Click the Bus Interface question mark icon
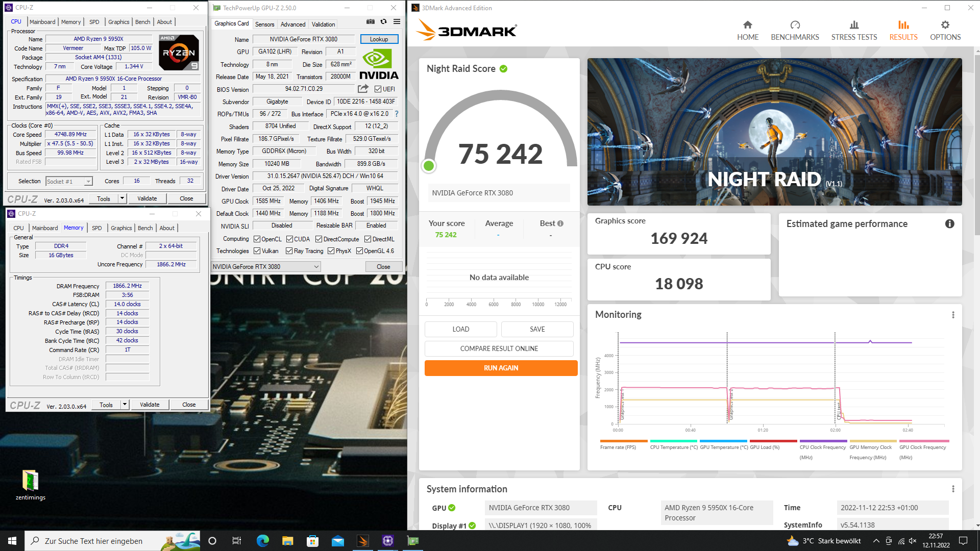This screenshot has width=980, height=551. pyautogui.click(x=397, y=114)
